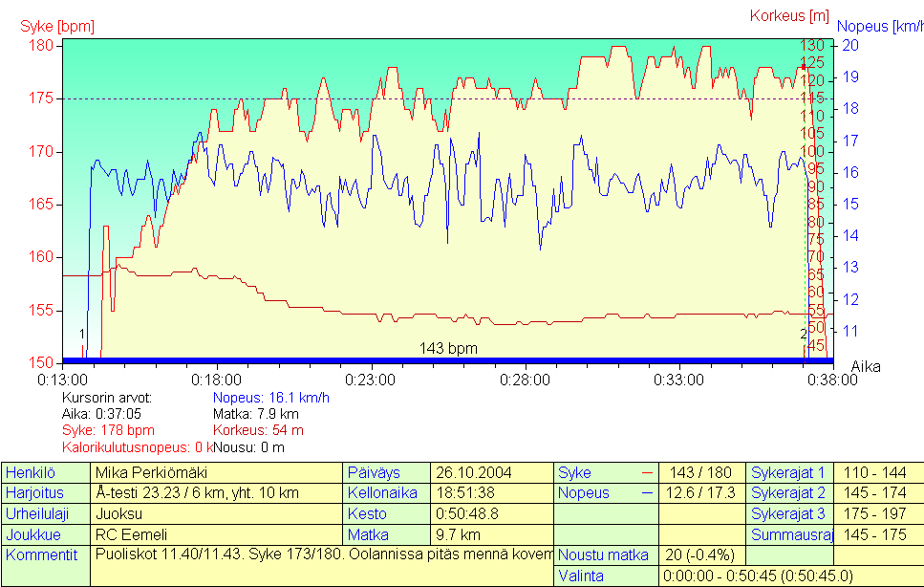Select marker 2 near the chart end

tap(803, 334)
